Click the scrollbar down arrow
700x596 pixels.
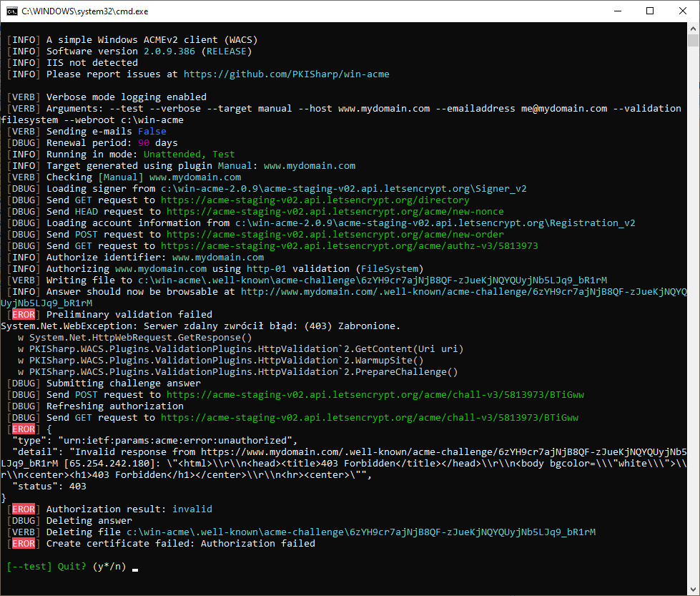coord(693,590)
